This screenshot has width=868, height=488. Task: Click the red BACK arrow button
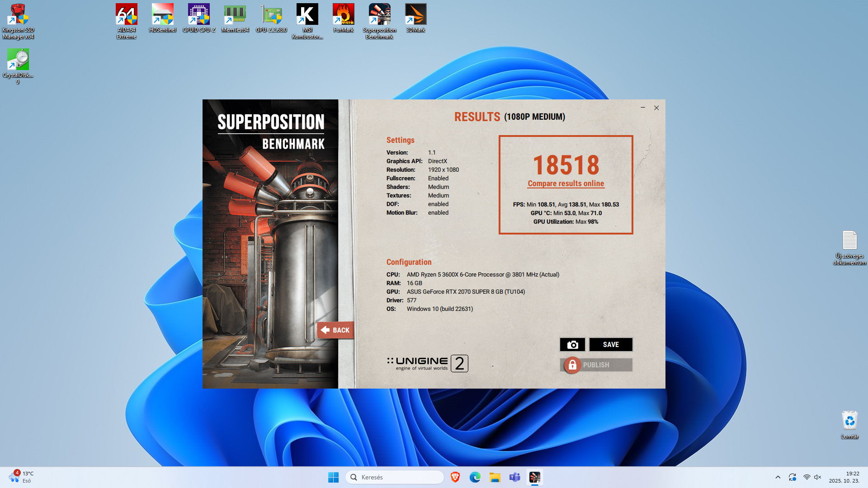point(335,330)
